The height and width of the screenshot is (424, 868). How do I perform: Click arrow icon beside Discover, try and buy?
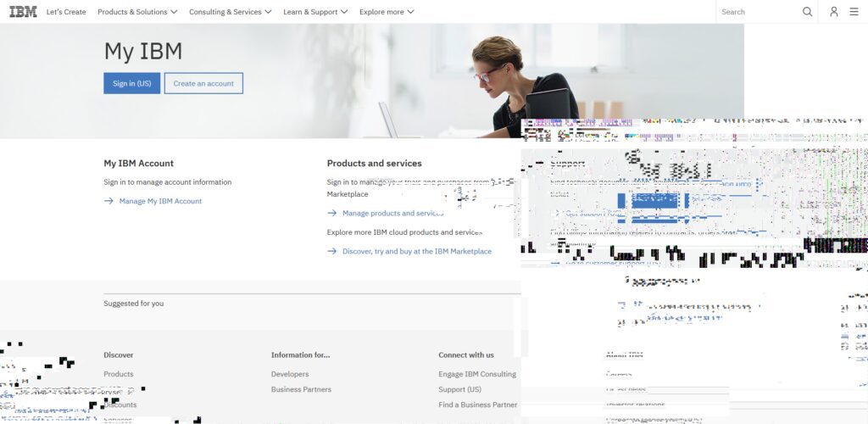[331, 251]
